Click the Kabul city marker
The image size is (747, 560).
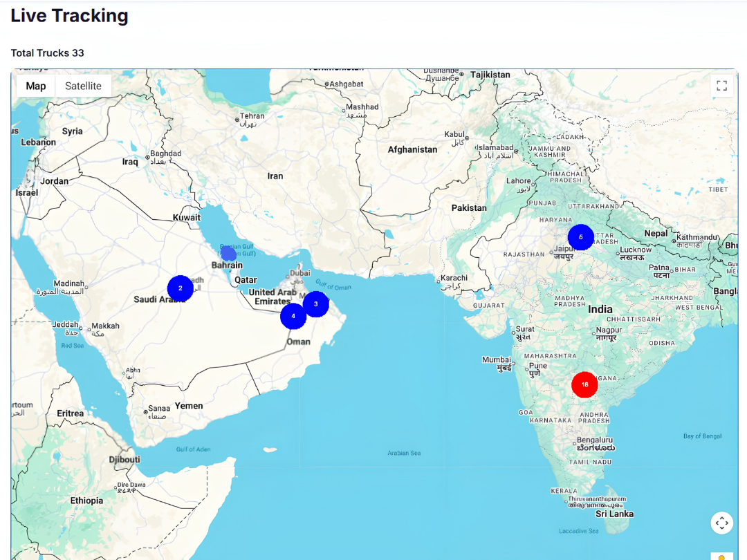467,138
